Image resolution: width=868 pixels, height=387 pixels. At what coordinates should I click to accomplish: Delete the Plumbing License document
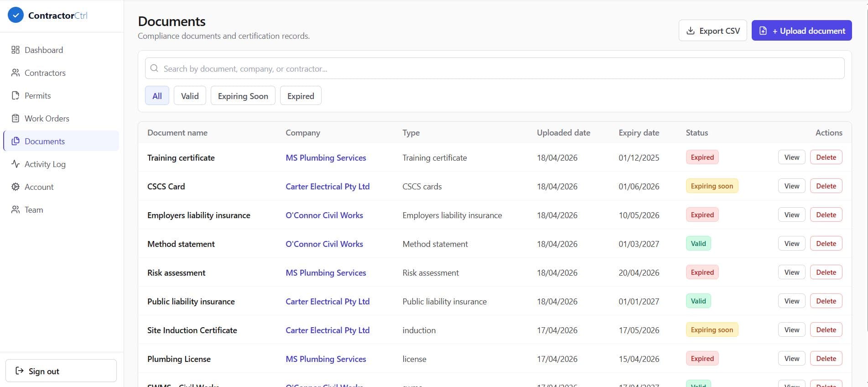pyautogui.click(x=826, y=358)
